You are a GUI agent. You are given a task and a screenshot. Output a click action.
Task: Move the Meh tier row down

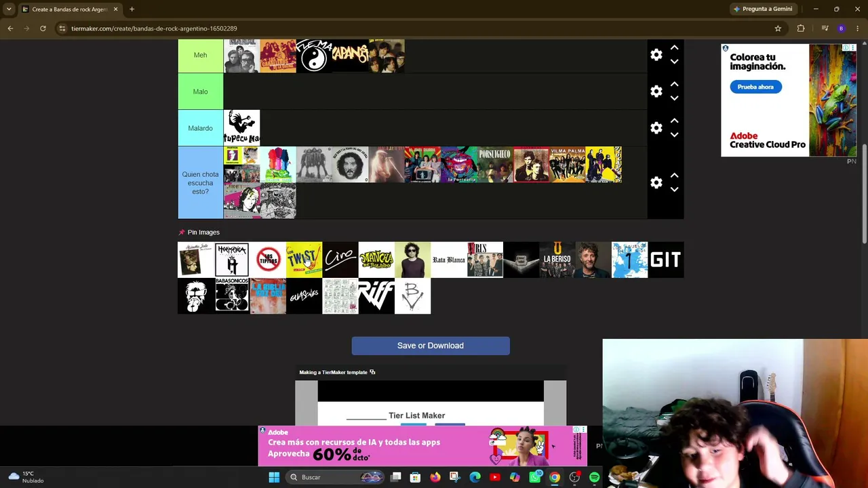pos(674,62)
